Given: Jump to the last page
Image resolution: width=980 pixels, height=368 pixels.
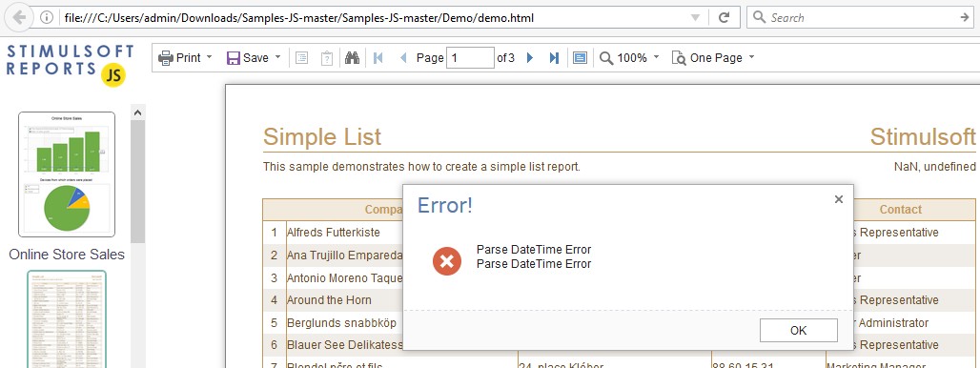Looking at the screenshot, I should [554, 58].
